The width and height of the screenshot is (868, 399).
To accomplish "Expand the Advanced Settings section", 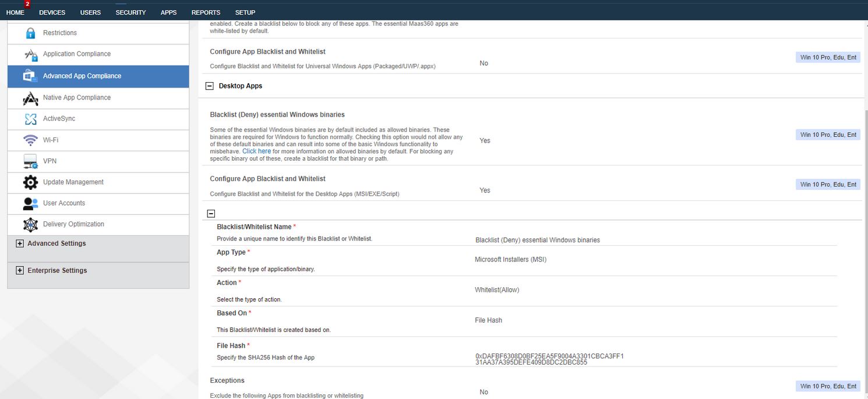I will [x=20, y=243].
